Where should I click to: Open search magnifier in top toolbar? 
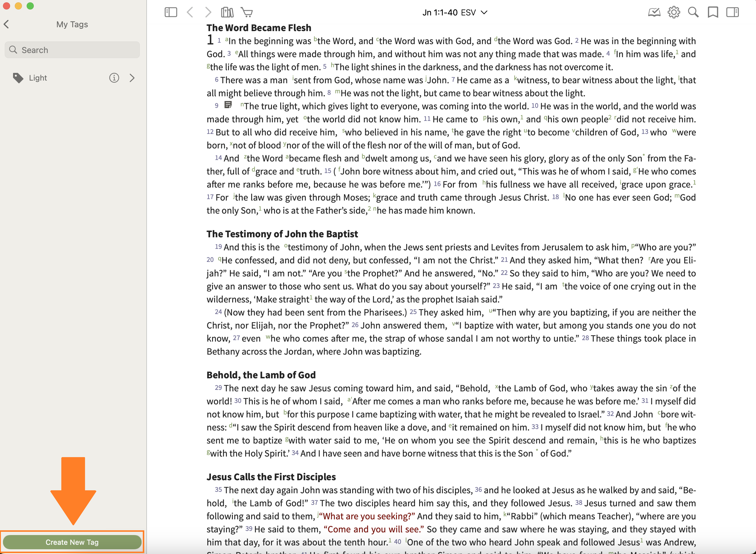693,12
